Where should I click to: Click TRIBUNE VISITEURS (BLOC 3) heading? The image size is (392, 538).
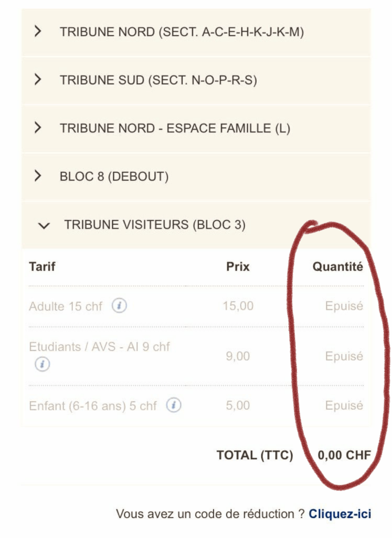click(155, 225)
